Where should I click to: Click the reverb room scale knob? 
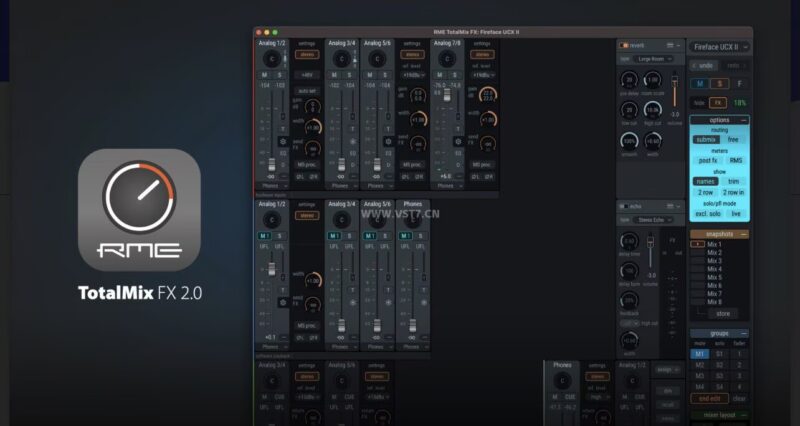tap(653, 80)
